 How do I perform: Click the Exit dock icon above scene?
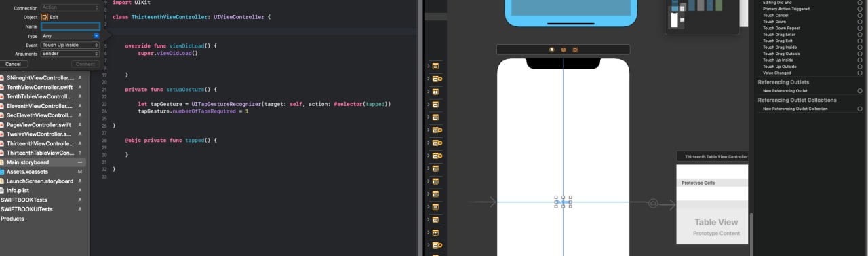[575, 50]
